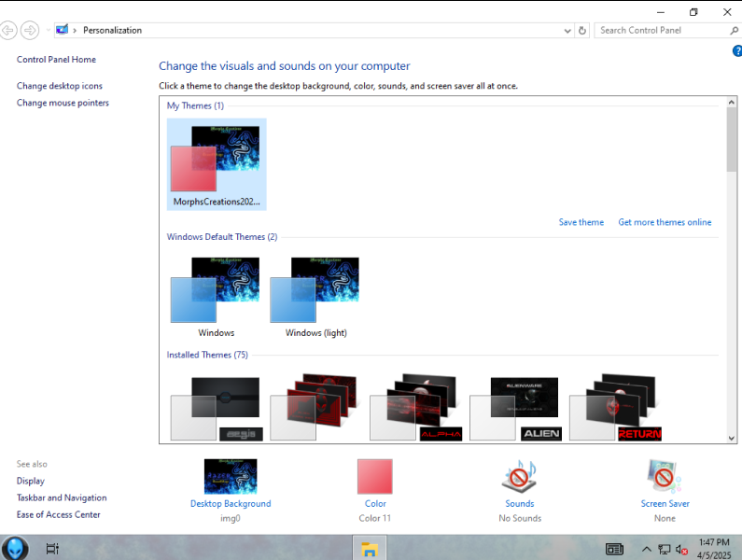Select the ALIEN installed theme
This screenshot has height=560, width=742.
pyautogui.click(x=515, y=408)
